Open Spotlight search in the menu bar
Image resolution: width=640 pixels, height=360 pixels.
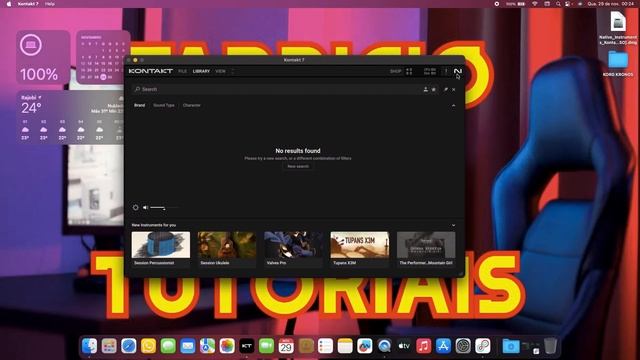558,4
